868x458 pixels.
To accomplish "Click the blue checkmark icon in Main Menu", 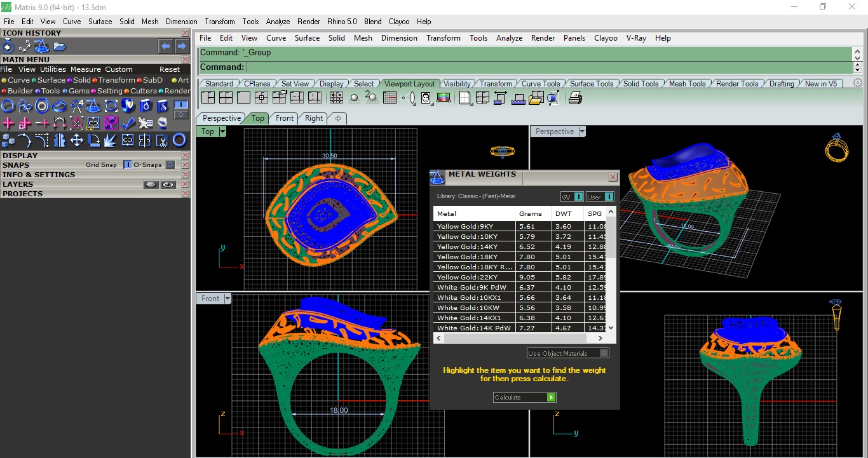I will (x=128, y=123).
